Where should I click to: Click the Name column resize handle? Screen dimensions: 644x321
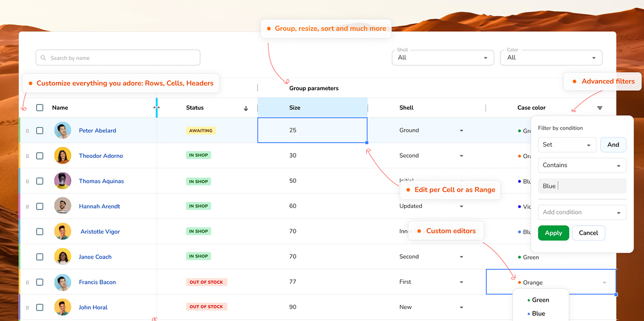[156, 108]
